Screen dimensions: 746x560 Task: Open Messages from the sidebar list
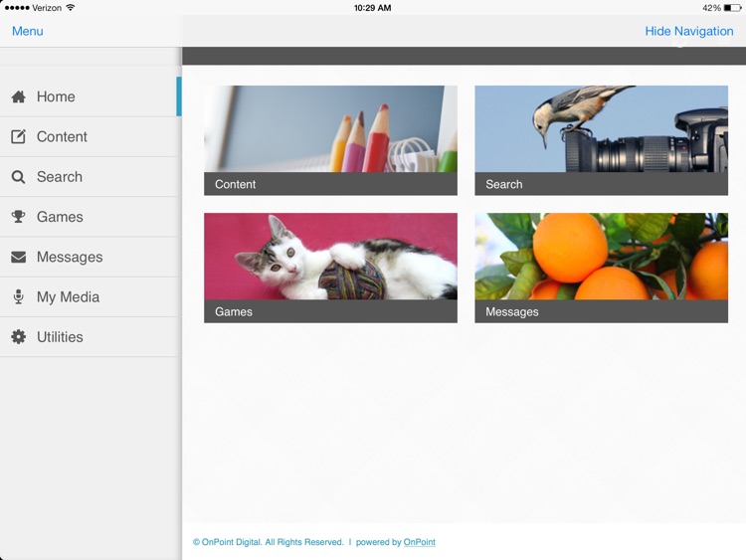[x=91, y=257]
